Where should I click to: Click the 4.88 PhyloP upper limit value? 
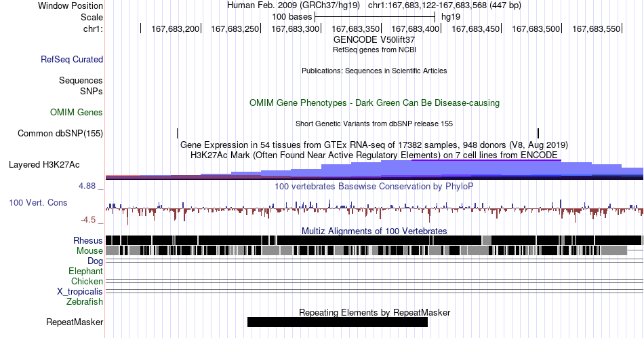coord(87,186)
